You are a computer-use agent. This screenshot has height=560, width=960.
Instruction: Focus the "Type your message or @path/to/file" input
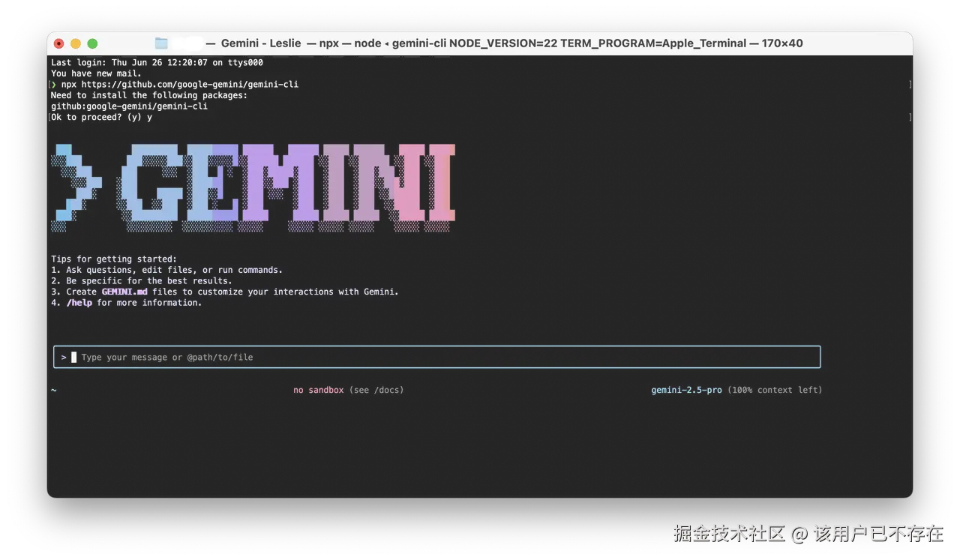coord(437,357)
